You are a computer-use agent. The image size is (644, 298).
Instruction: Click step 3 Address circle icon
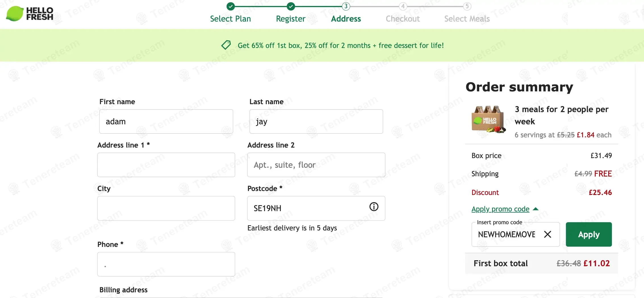[x=346, y=6]
